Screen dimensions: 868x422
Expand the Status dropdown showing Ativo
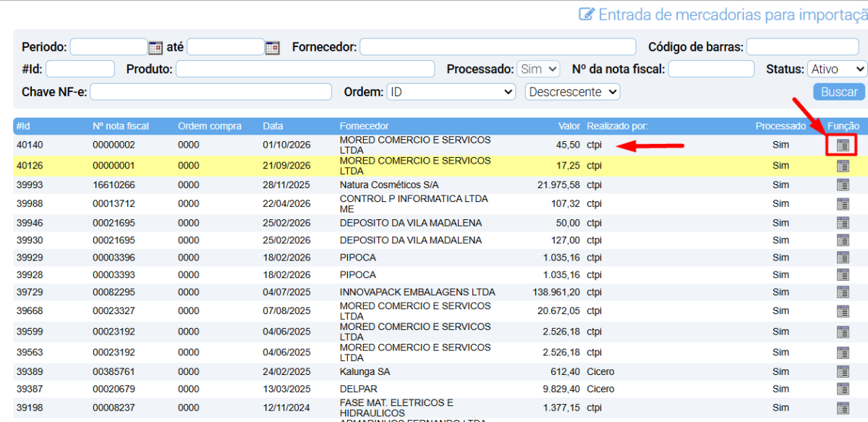(837, 69)
